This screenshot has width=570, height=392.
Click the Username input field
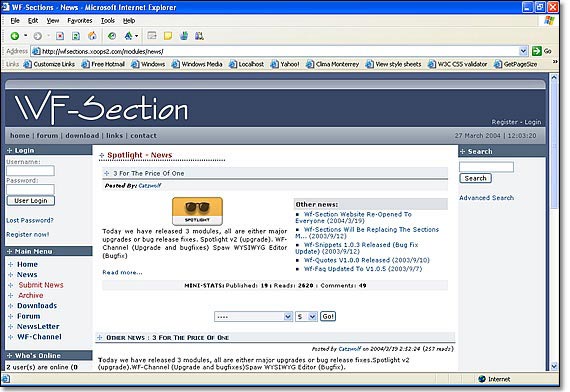[31, 171]
